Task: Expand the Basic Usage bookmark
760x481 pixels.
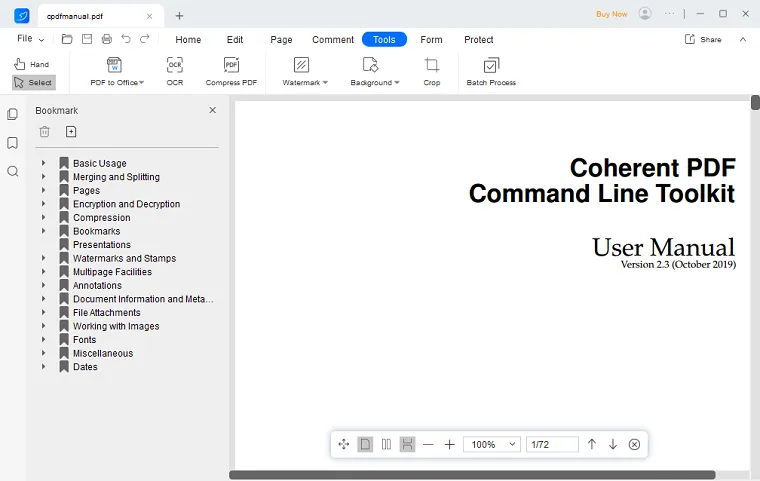Action: (43, 163)
